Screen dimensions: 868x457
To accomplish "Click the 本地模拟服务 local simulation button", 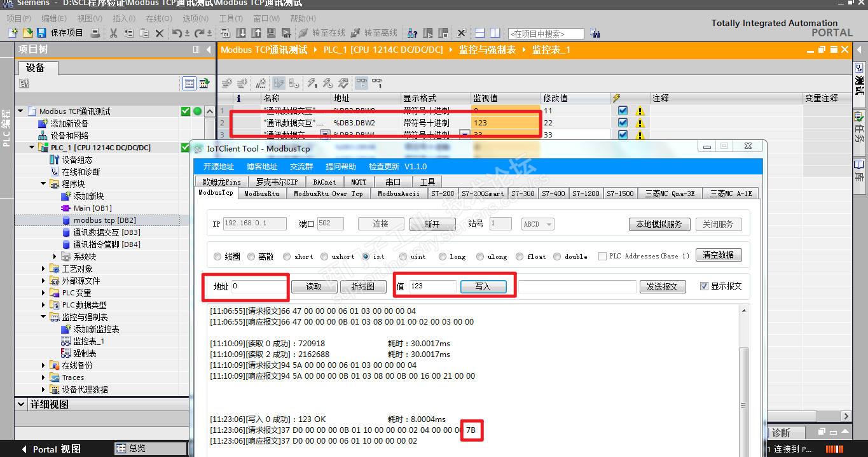I will point(659,224).
